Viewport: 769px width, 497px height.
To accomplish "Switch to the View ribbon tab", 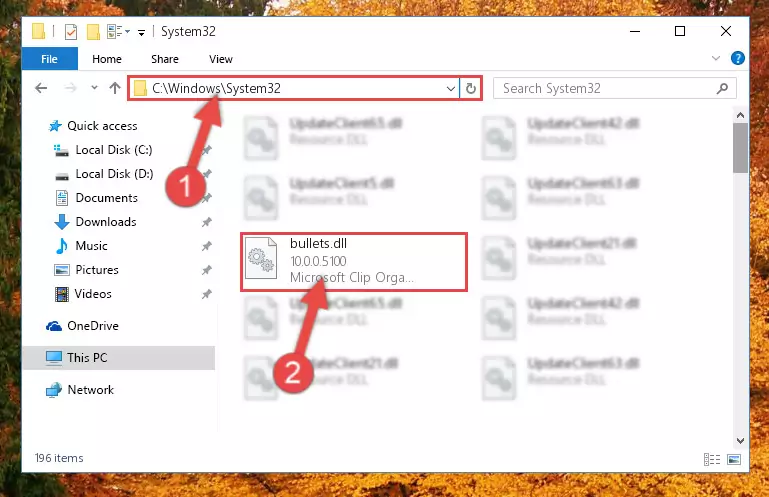I will (x=221, y=59).
